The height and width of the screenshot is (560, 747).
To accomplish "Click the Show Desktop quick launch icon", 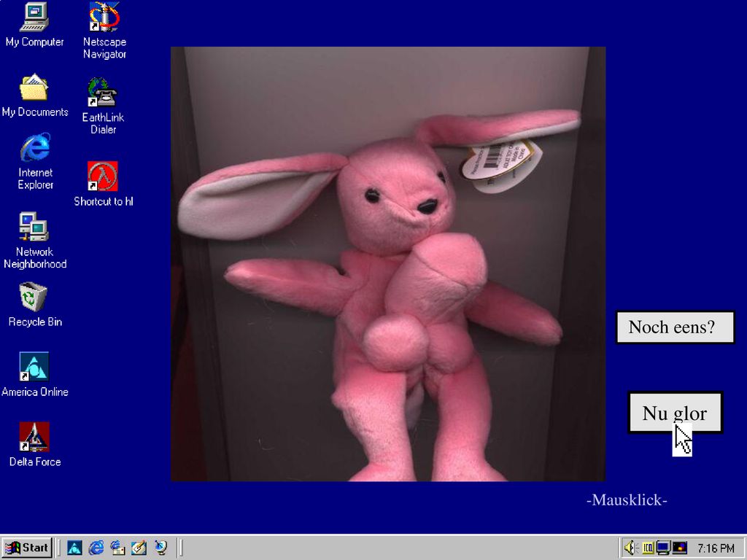I will coord(139,548).
